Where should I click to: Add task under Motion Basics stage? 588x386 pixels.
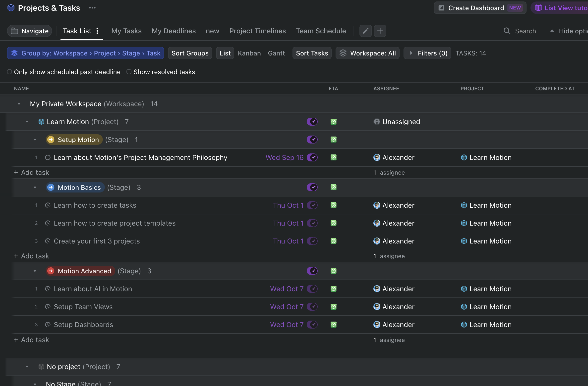click(x=31, y=256)
